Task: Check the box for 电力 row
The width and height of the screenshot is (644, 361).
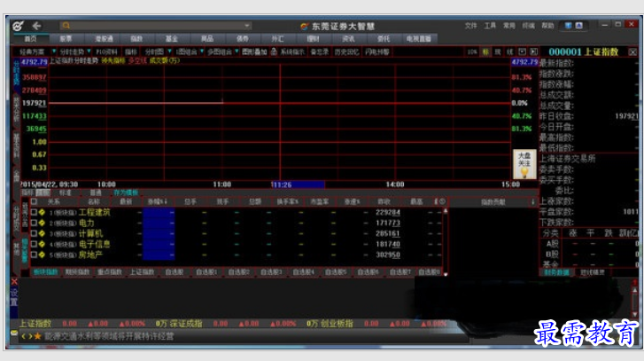Action: pos(34,223)
